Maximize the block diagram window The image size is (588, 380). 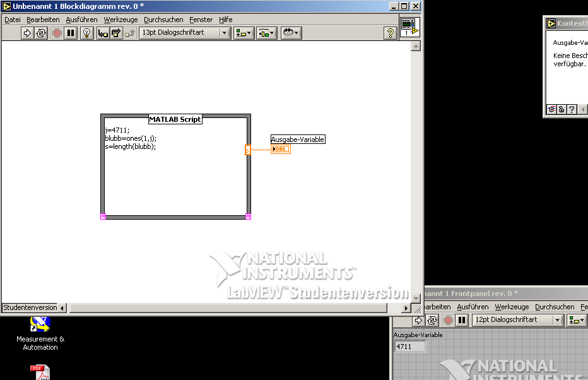click(404, 6)
